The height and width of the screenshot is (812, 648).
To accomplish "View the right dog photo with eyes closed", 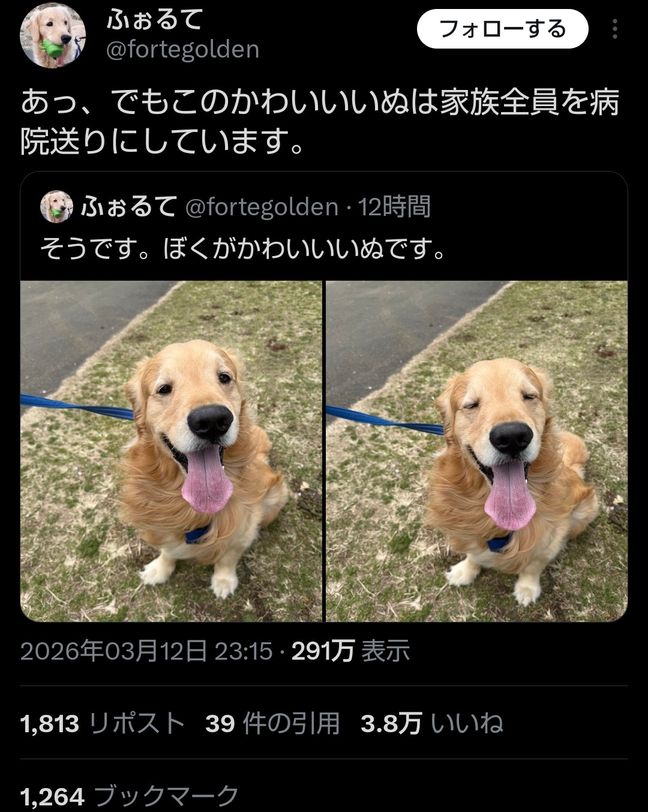I will coord(477,451).
